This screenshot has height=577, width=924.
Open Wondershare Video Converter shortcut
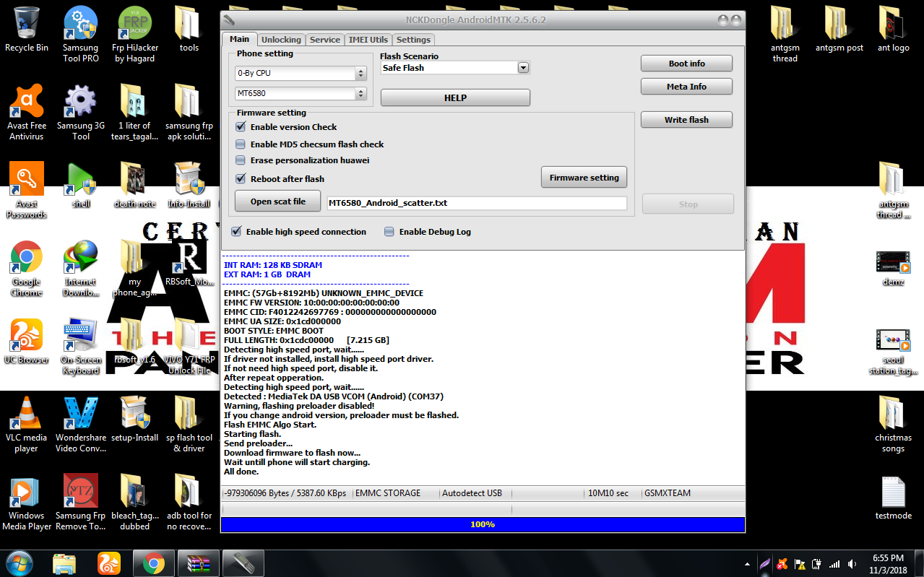point(80,425)
